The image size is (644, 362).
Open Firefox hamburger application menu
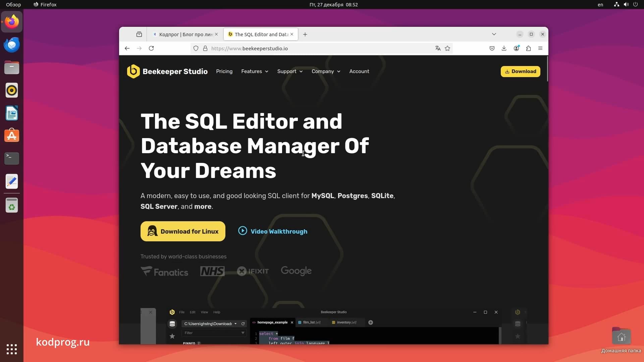pyautogui.click(x=540, y=48)
